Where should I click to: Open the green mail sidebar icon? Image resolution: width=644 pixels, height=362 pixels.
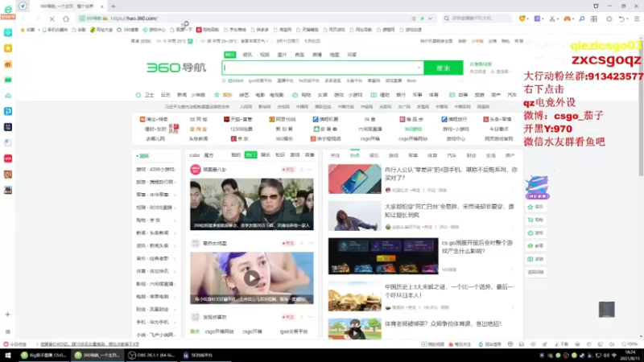point(8,80)
